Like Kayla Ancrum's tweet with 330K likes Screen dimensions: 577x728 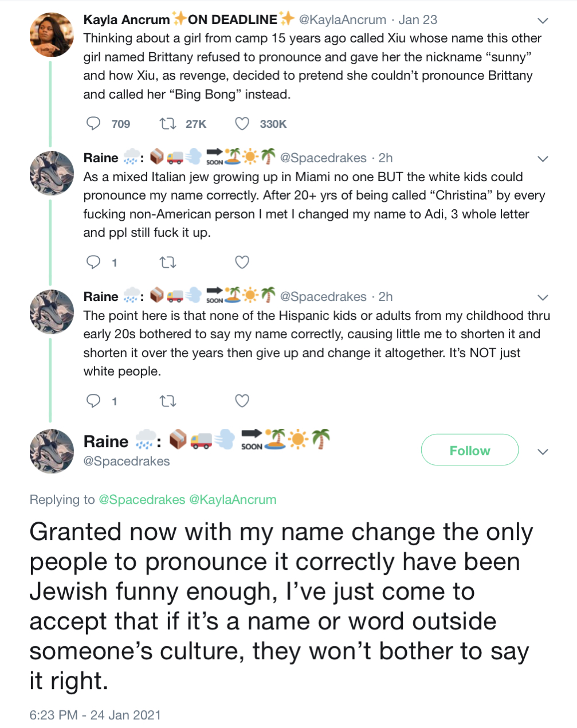click(242, 123)
